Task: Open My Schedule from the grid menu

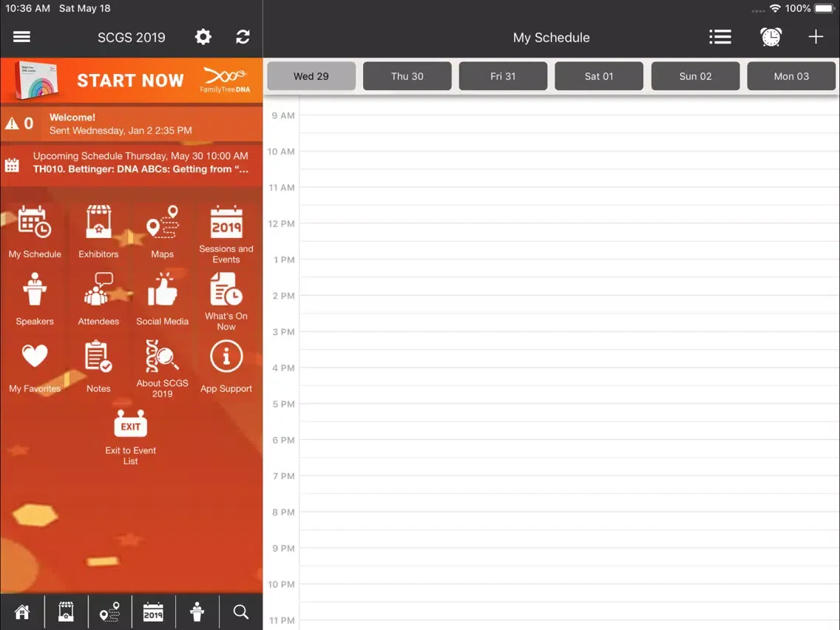Action: point(35,232)
